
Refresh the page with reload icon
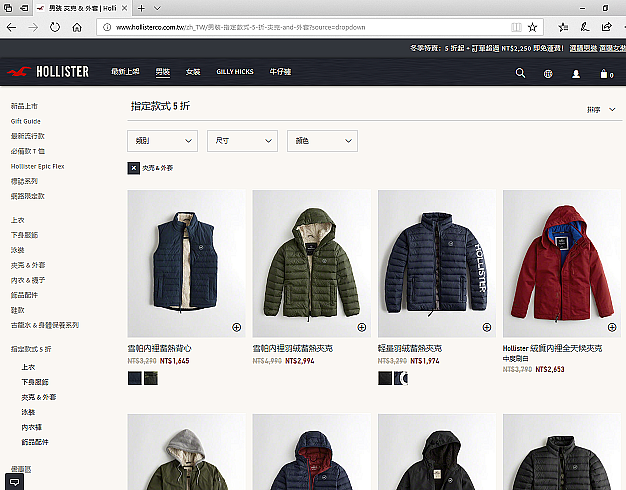(x=55, y=27)
